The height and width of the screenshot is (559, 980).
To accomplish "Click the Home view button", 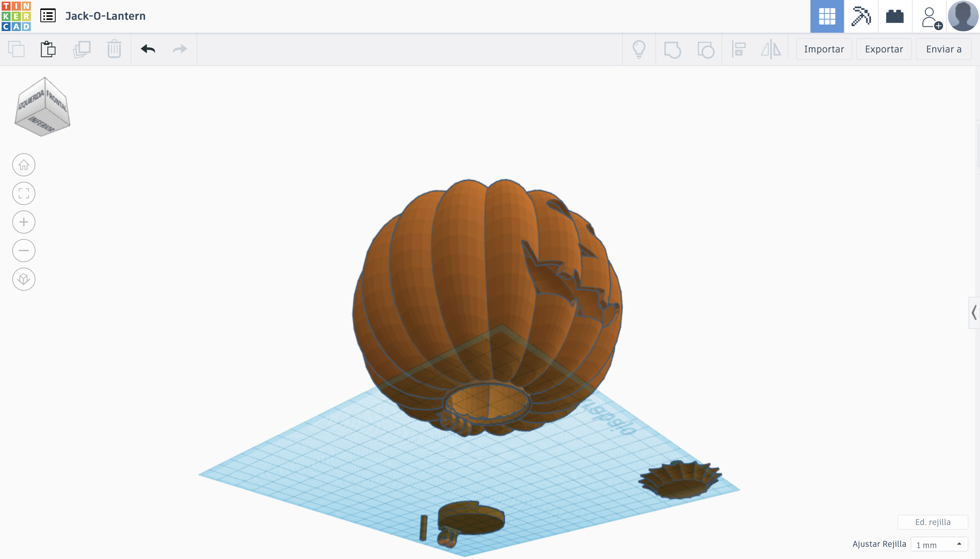I will point(24,165).
